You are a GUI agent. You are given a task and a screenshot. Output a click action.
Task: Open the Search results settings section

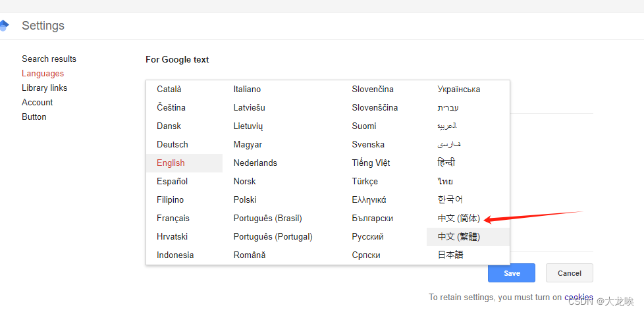click(x=49, y=59)
